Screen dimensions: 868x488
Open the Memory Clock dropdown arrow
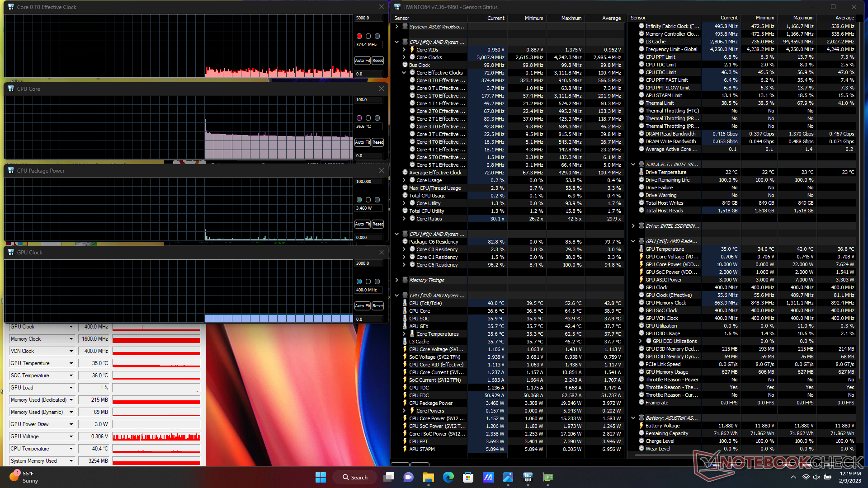click(x=71, y=339)
